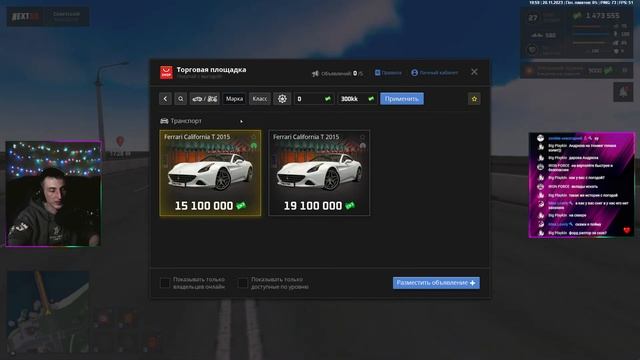640x360 pixels.
Task: Click the red heart in the chat overlay
Action: (627, 230)
